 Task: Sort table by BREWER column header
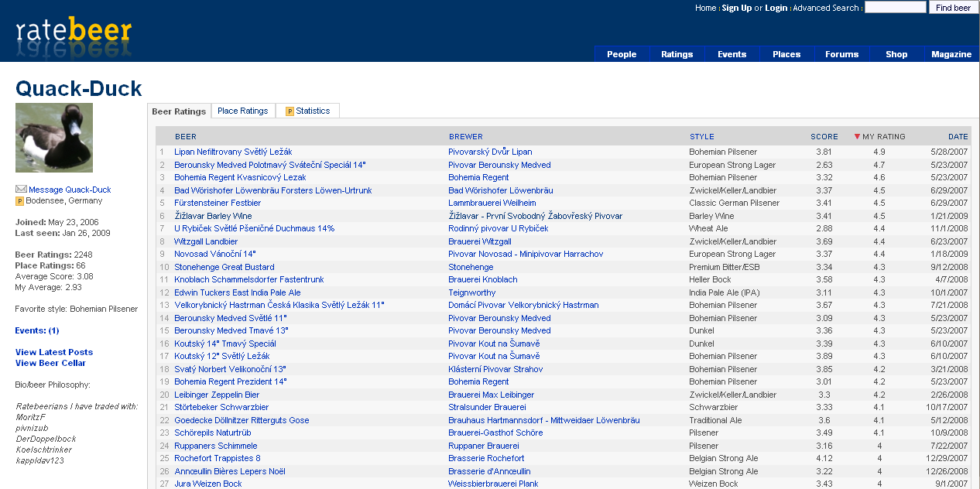click(x=466, y=137)
